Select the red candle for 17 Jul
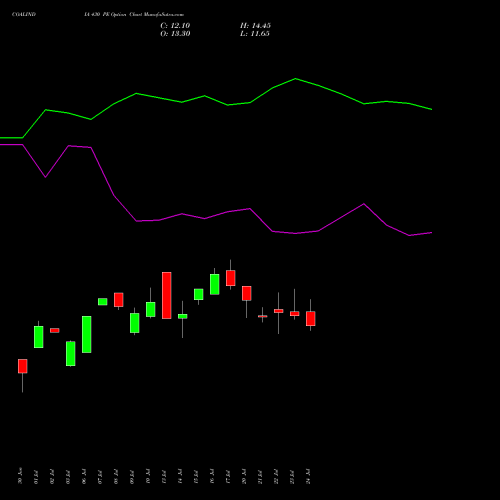 [231, 278]
